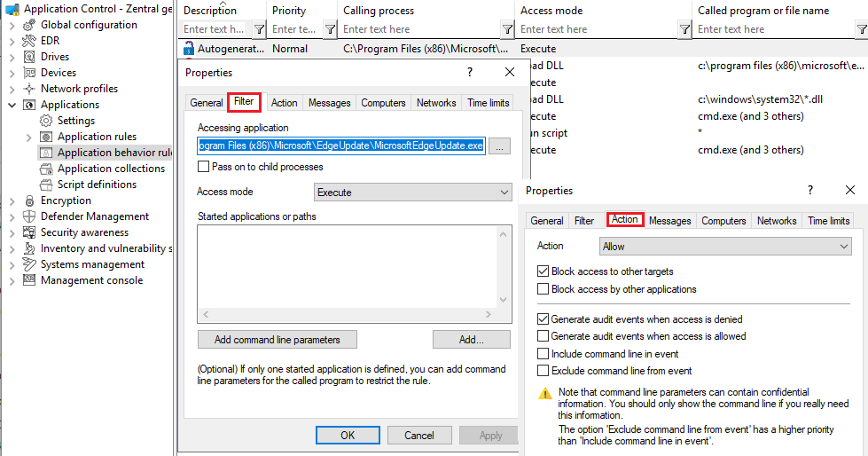Click the Accessing application path field

click(x=341, y=145)
